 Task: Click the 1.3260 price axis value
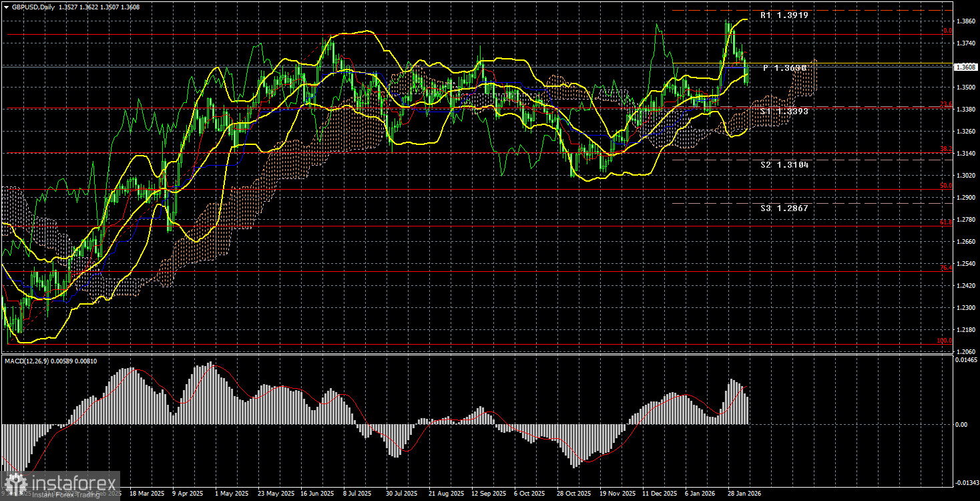point(965,132)
